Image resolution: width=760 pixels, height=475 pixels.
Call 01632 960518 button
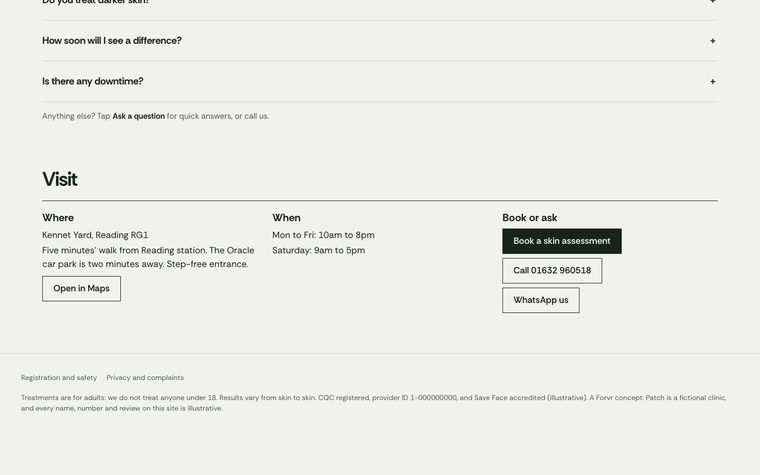[x=552, y=271]
